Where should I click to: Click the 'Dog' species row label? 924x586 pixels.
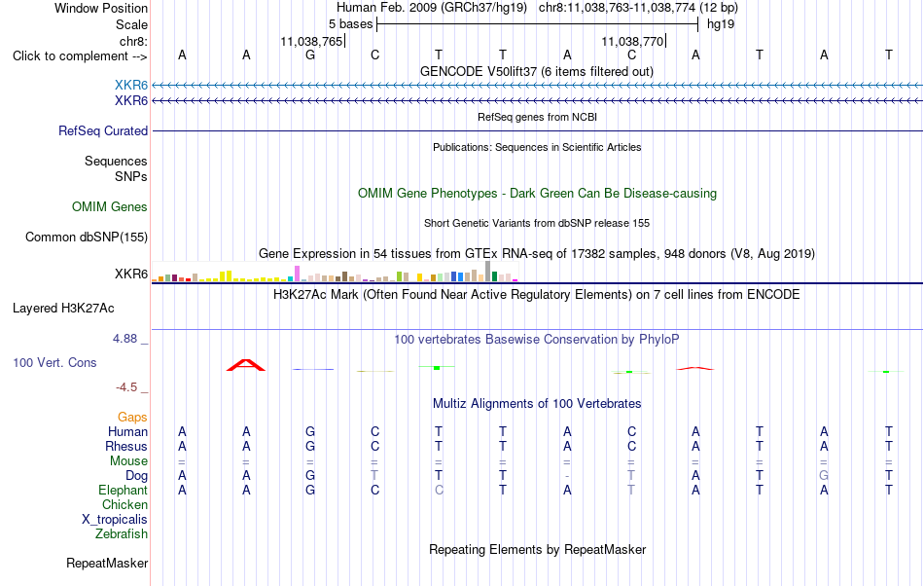pos(136,476)
